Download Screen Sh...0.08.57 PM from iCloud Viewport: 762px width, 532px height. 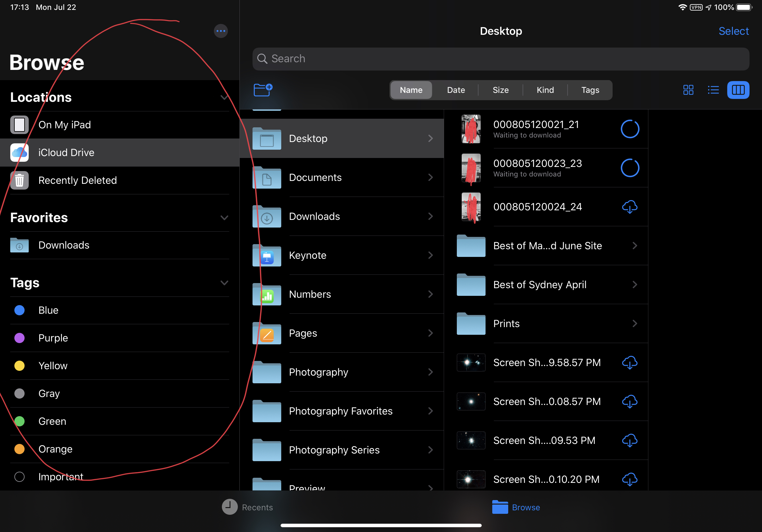click(629, 401)
